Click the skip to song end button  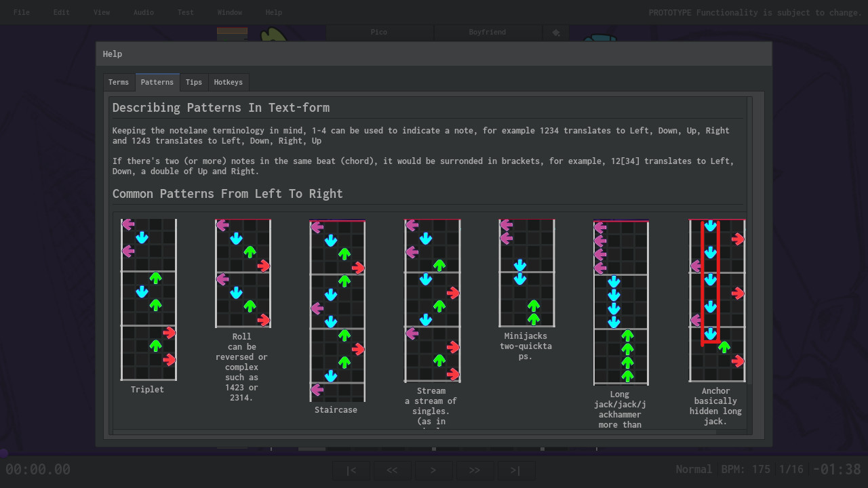click(x=516, y=470)
